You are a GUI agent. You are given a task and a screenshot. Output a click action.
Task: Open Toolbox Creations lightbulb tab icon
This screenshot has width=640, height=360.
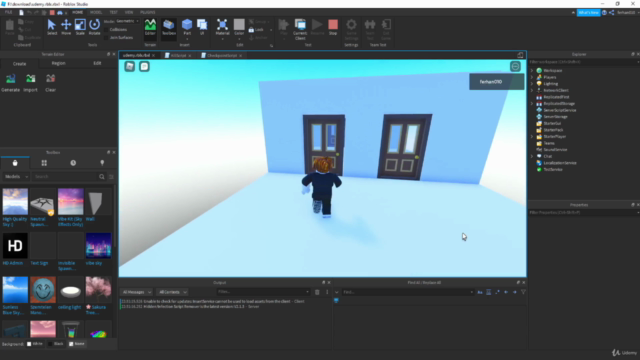click(102, 163)
